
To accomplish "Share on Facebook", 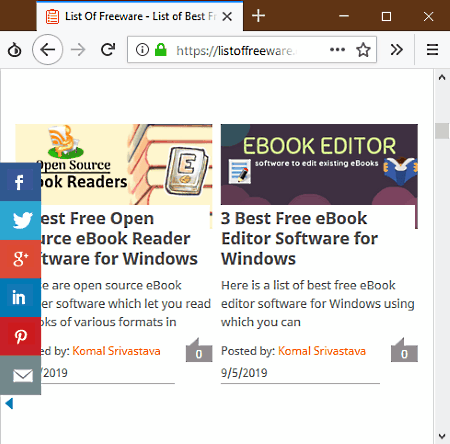I will [20, 182].
